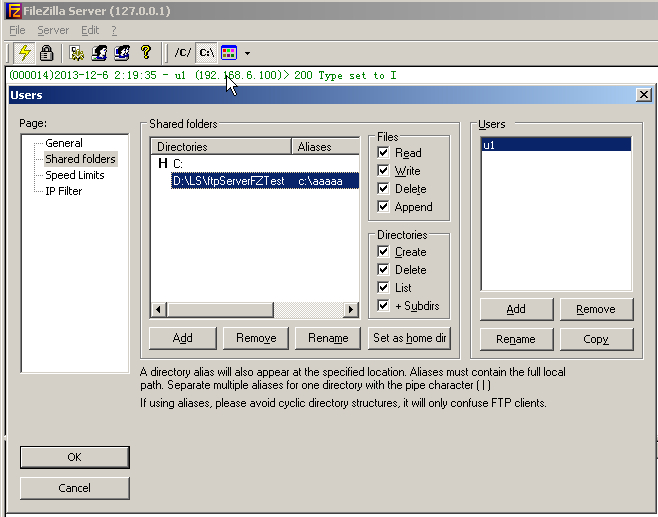658x517 pixels.
Task: Click the padlock lock server icon
Action: [46, 53]
